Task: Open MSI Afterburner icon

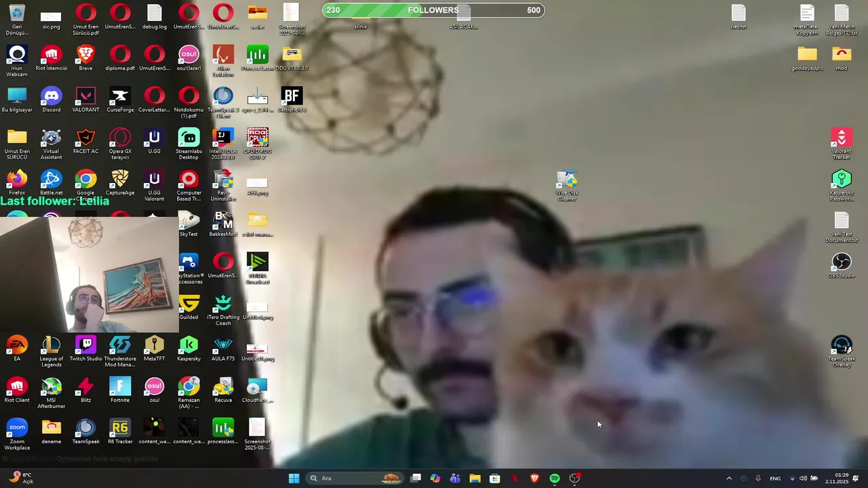Action: click(x=51, y=393)
